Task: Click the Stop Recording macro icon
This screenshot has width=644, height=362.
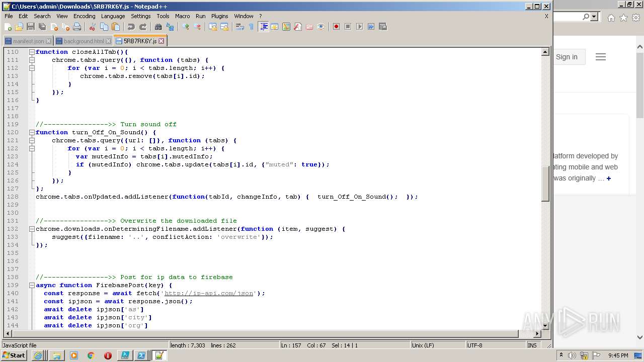Action: click(x=348, y=27)
